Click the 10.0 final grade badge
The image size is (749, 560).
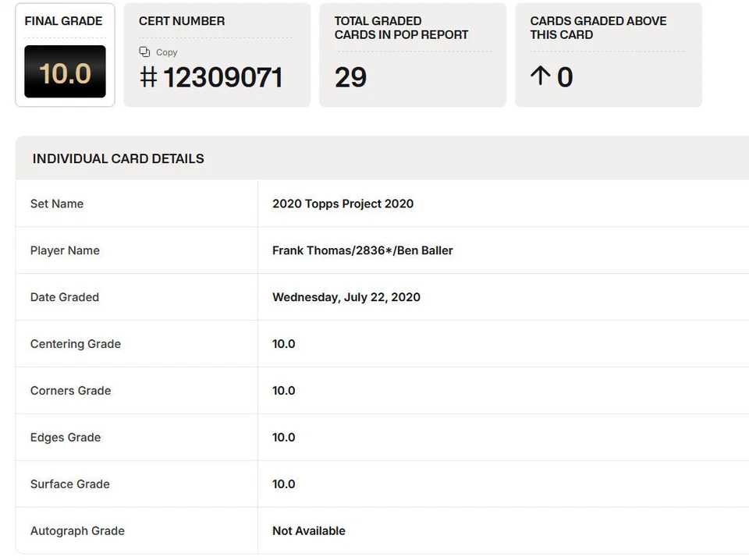[x=65, y=72]
